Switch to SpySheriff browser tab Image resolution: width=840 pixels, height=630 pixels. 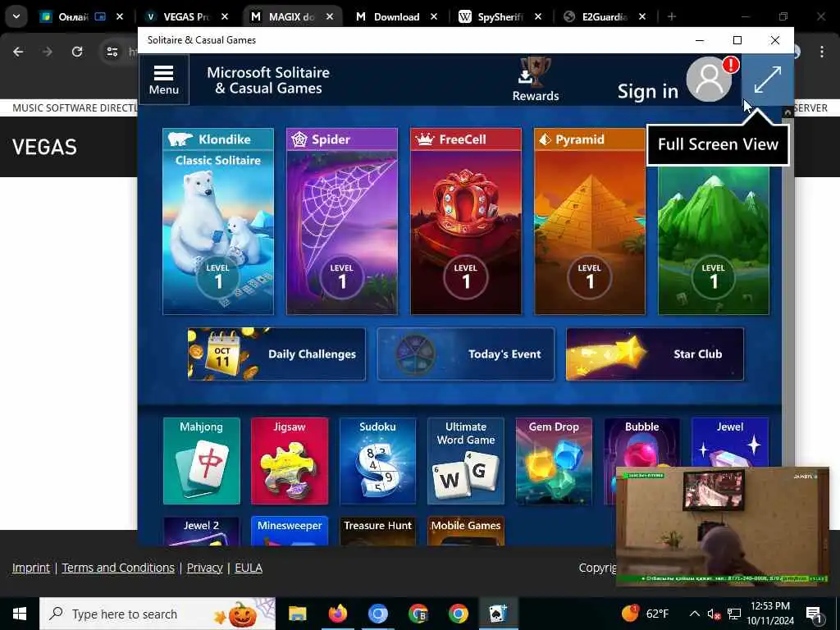(x=500, y=16)
